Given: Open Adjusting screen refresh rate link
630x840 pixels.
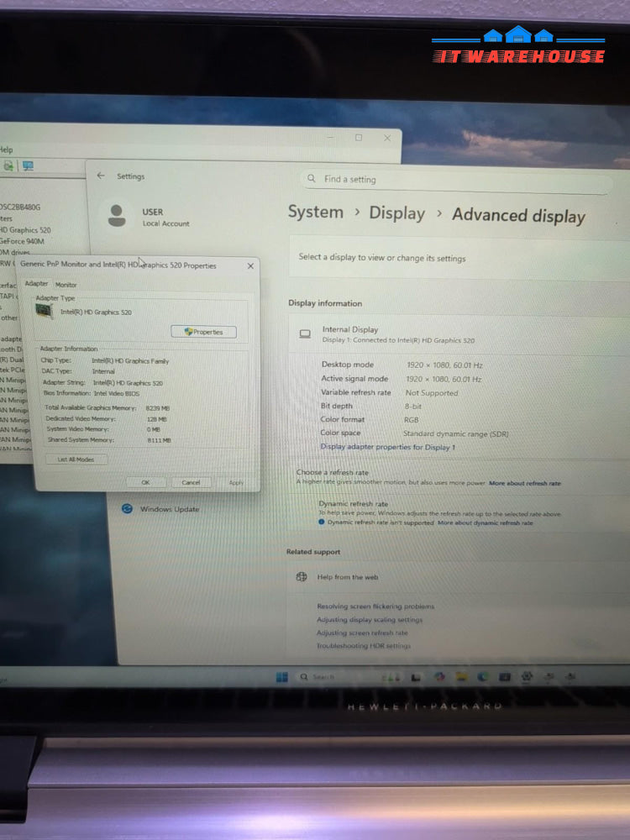Looking at the screenshot, I should click(x=362, y=633).
